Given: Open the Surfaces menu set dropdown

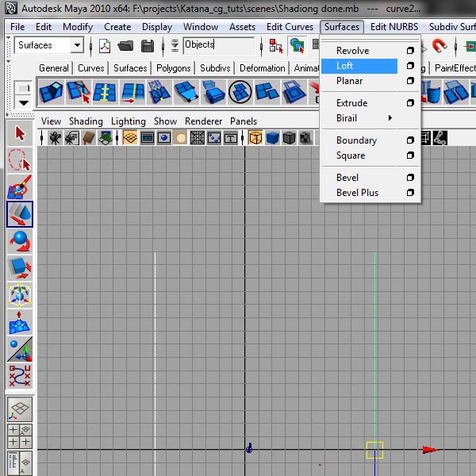Looking at the screenshot, I should [x=77, y=45].
